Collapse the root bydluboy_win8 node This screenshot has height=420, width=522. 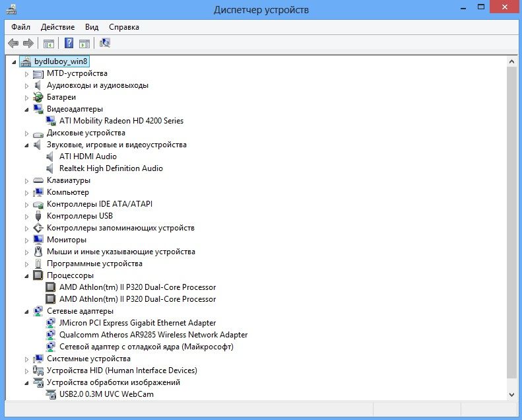click(14, 62)
